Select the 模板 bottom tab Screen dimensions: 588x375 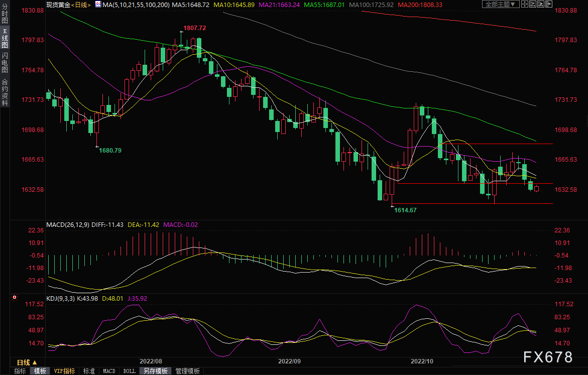click(x=40, y=371)
